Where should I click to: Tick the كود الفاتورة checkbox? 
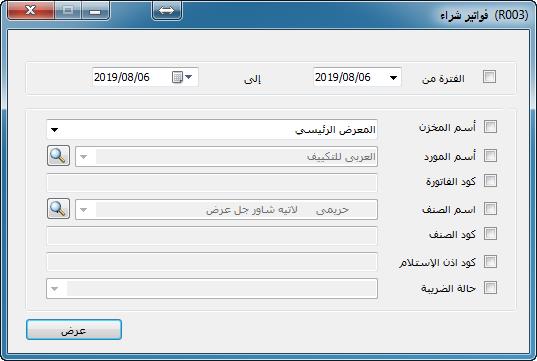coord(490,180)
